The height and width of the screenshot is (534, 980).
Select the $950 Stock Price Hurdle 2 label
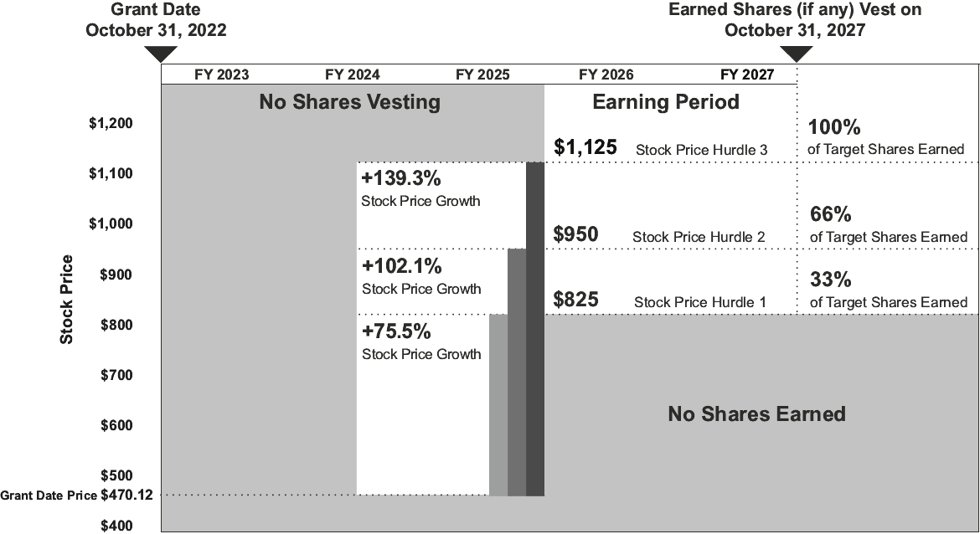[x=658, y=235]
